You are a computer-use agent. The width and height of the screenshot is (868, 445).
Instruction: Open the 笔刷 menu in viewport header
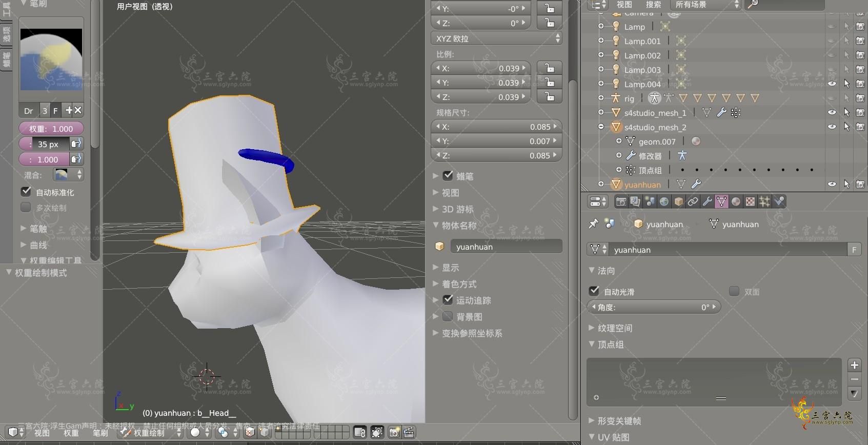[100, 433]
